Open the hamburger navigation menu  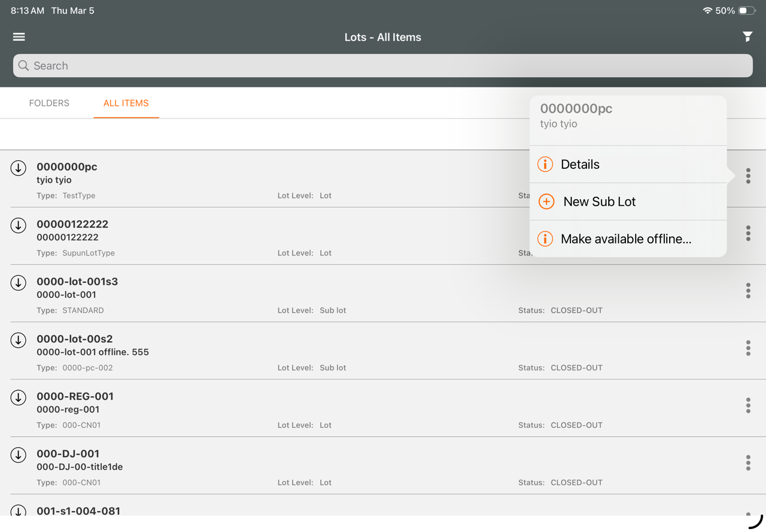click(19, 37)
